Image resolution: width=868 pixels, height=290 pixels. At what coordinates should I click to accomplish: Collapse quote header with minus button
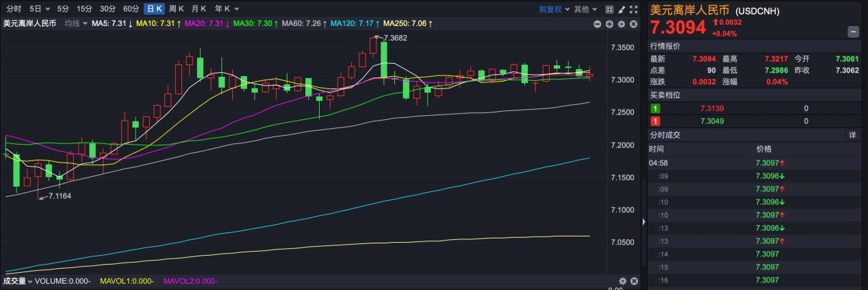pyautogui.click(x=853, y=32)
